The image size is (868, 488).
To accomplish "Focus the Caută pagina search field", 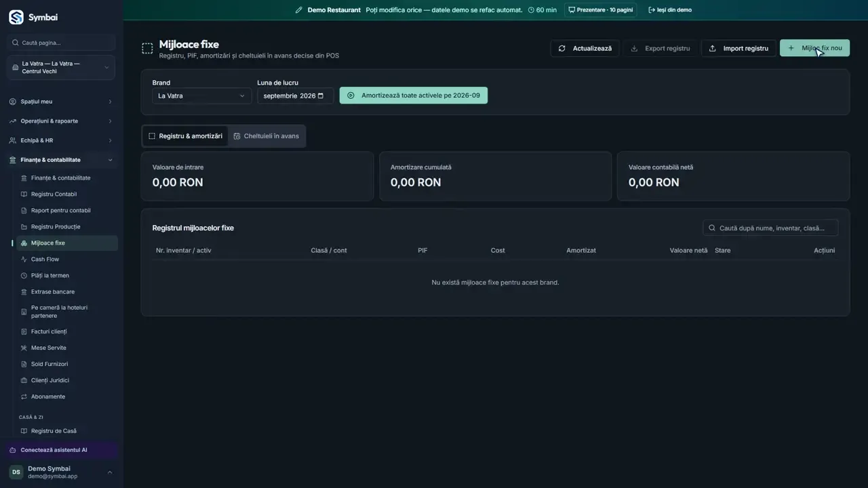I will (x=61, y=43).
